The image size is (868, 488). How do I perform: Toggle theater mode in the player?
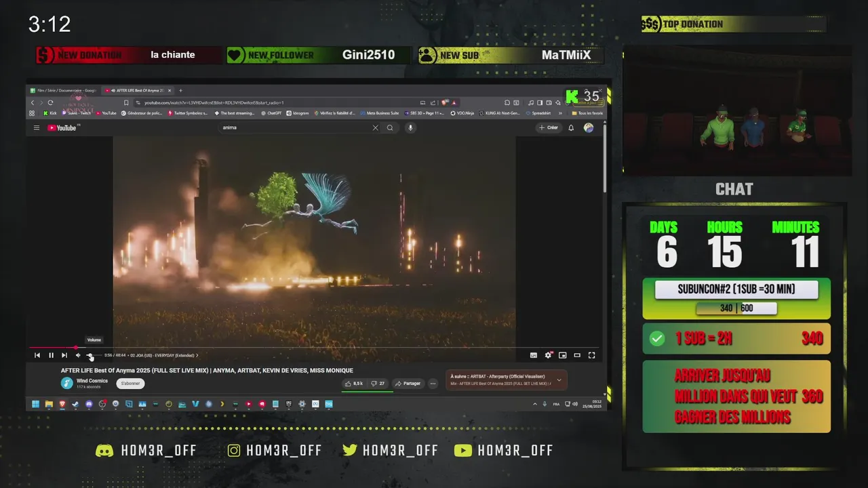pyautogui.click(x=577, y=355)
